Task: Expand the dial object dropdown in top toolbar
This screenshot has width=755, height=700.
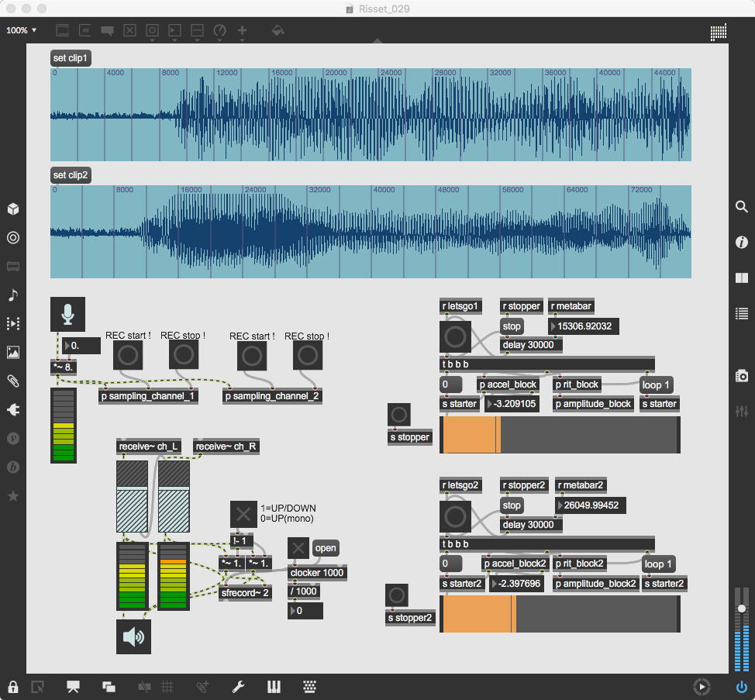Action: (219, 32)
